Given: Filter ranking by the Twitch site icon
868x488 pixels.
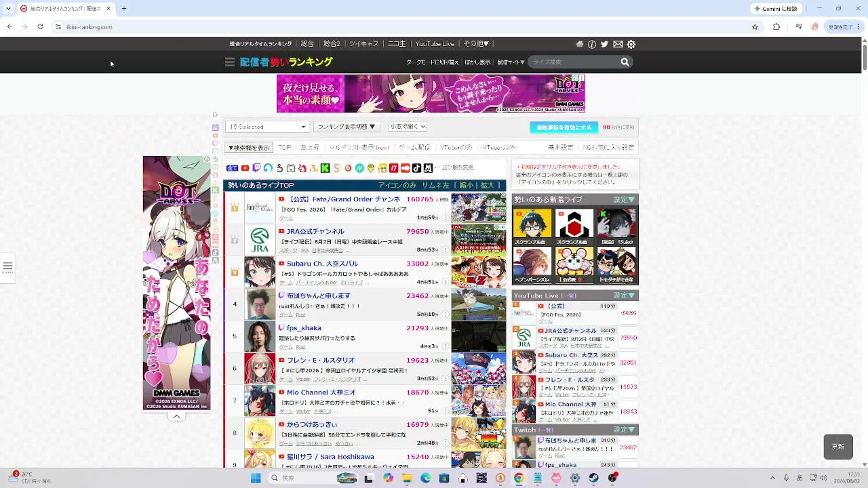Looking at the screenshot, I should click(256, 168).
